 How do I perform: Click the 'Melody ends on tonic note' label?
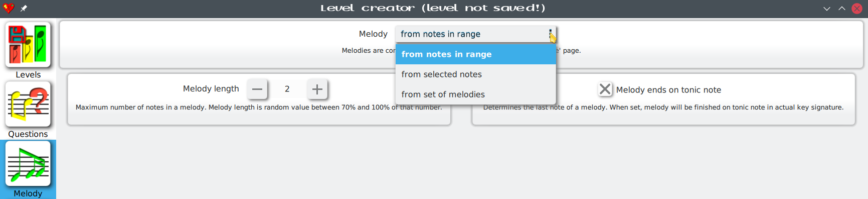pyautogui.click(x=668, y=90)
